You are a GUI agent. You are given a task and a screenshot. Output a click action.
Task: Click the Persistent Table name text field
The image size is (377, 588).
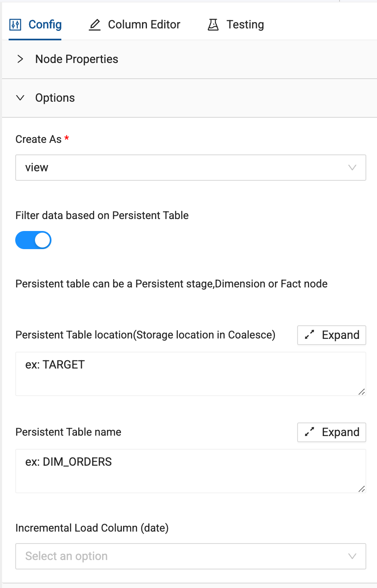tap(189, 471)
